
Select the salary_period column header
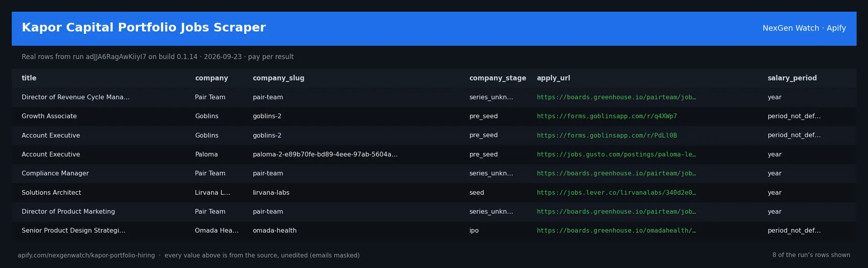792,78
